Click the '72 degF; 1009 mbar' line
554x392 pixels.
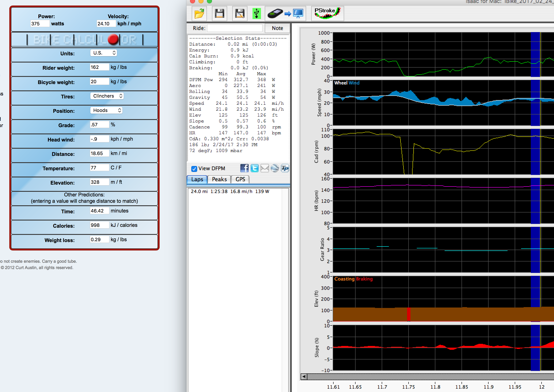tap(216, 151)
